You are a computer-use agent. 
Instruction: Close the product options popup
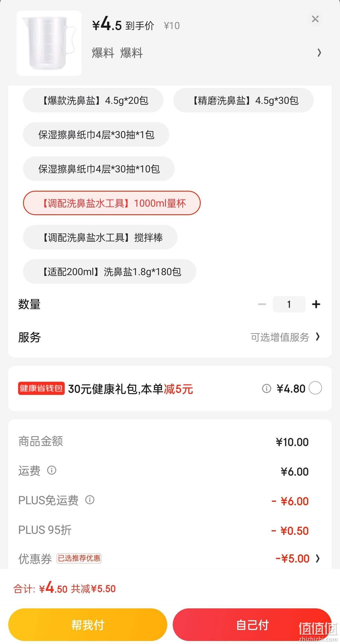315,19
